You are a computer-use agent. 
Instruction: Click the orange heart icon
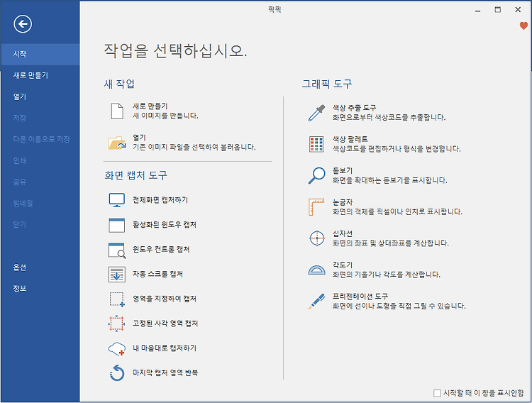click(x=524, y=26)
